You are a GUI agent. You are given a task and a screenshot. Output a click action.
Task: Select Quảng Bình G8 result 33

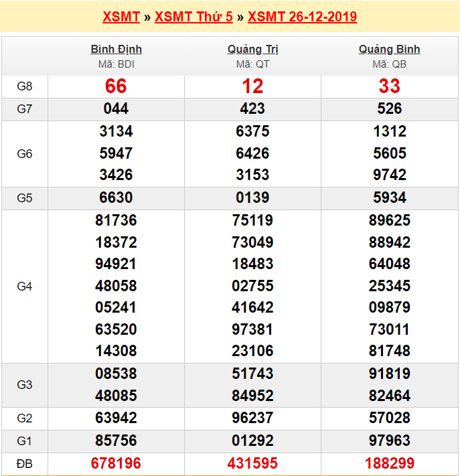coord(389,86)
